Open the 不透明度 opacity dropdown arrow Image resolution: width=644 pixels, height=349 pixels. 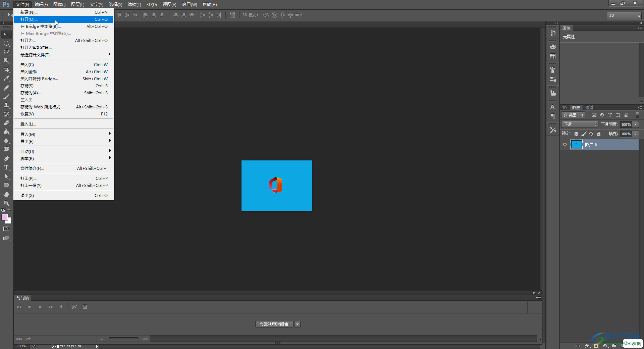tap(636, 124)
